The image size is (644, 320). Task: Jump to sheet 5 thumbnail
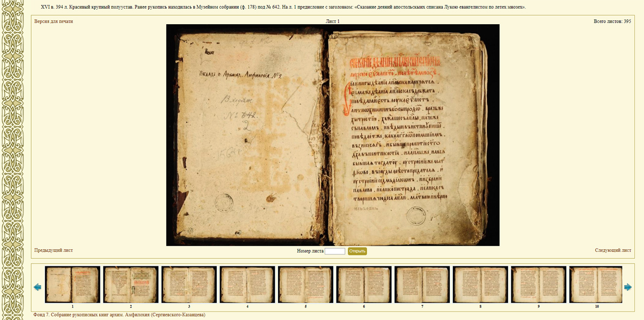click(305, 285)
